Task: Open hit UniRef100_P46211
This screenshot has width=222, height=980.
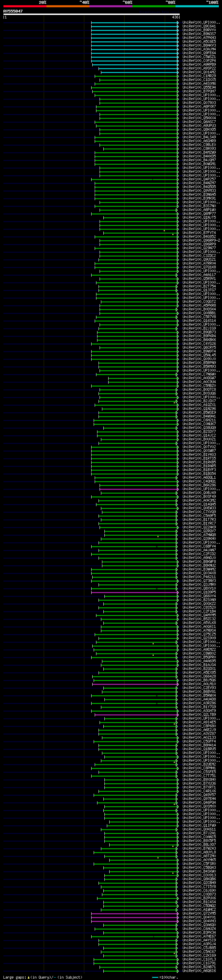Action: coord(199,577)
